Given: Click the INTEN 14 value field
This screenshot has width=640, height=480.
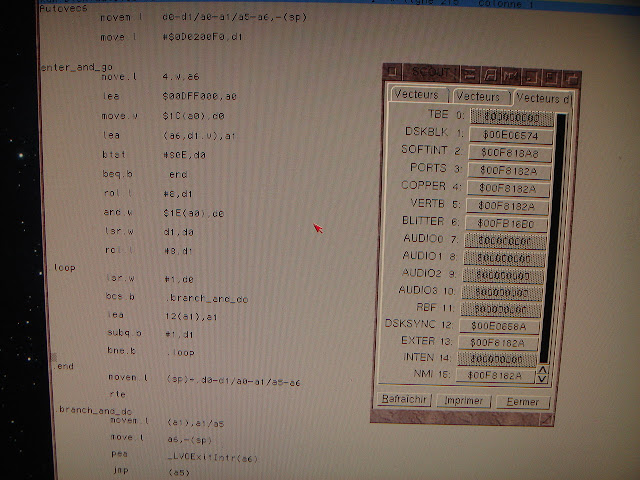Looking at the screenshot, I should pos(497,359).
